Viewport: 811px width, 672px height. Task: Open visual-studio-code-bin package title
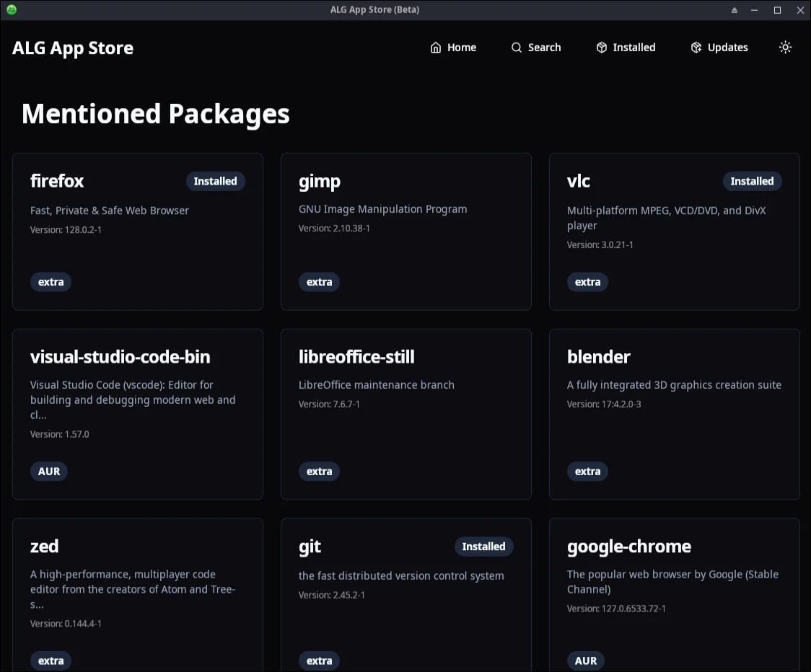(x=120, y=357)
